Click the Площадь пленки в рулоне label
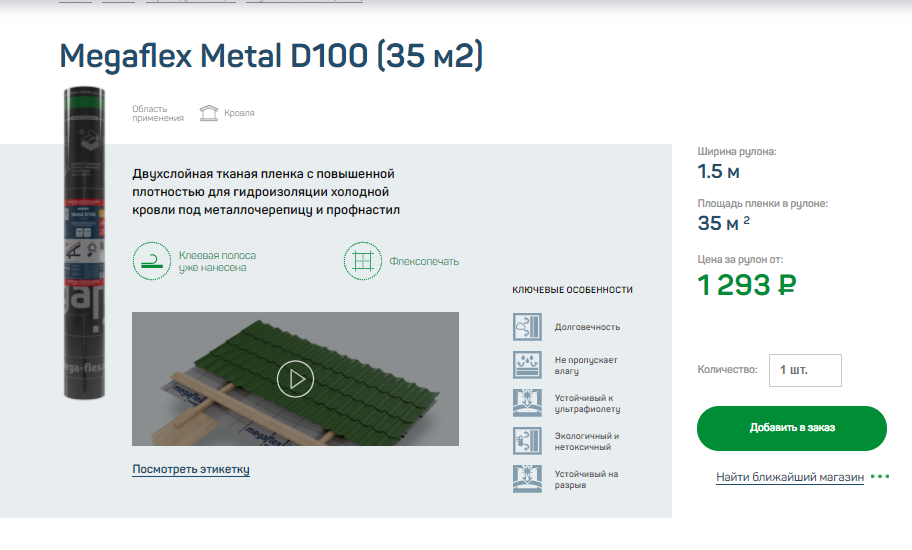 click(763, 203)
